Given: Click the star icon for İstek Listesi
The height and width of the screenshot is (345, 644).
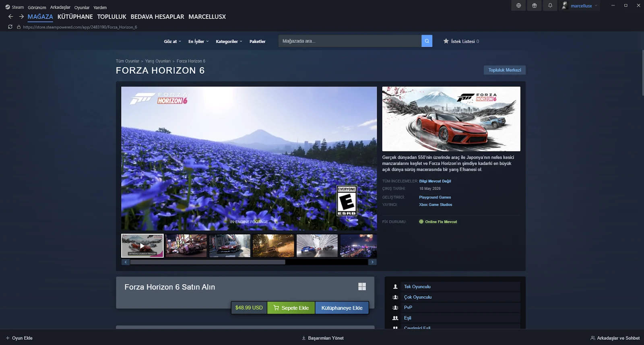Looking at the screenshot, I should click(446, 41).
